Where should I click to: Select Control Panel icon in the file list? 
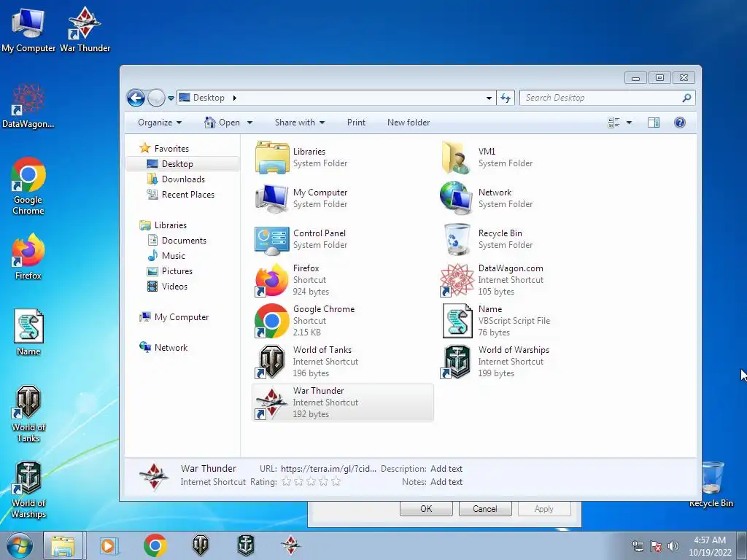point(272,239)
